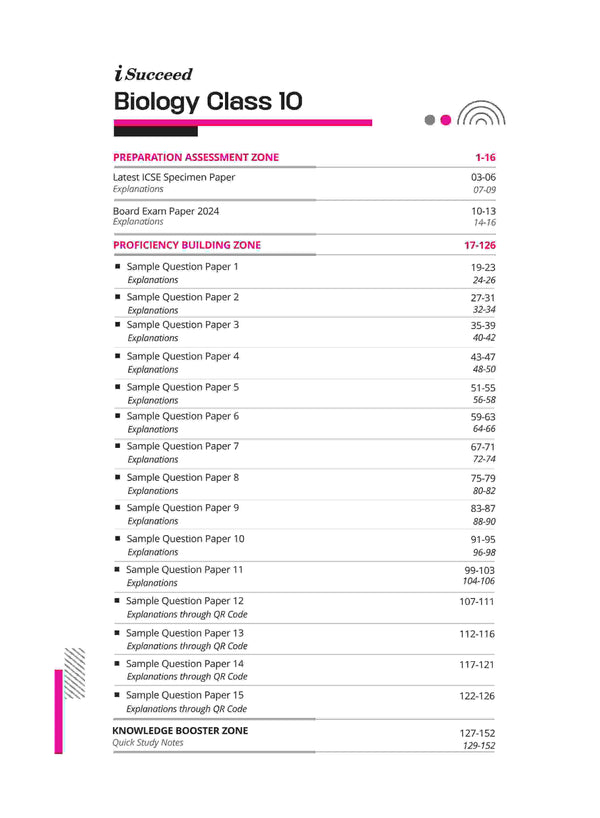The height and width of the screenshot is (818, 600).
Task: Click the bullet beside Sample Question Paper 8
Action: tap(118, 478)
